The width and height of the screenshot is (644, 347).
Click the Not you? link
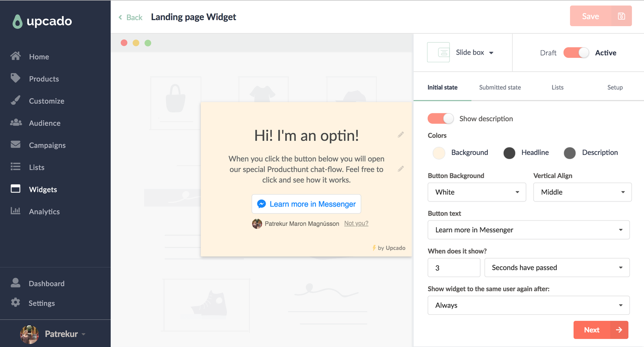click(x=356, y=223)
